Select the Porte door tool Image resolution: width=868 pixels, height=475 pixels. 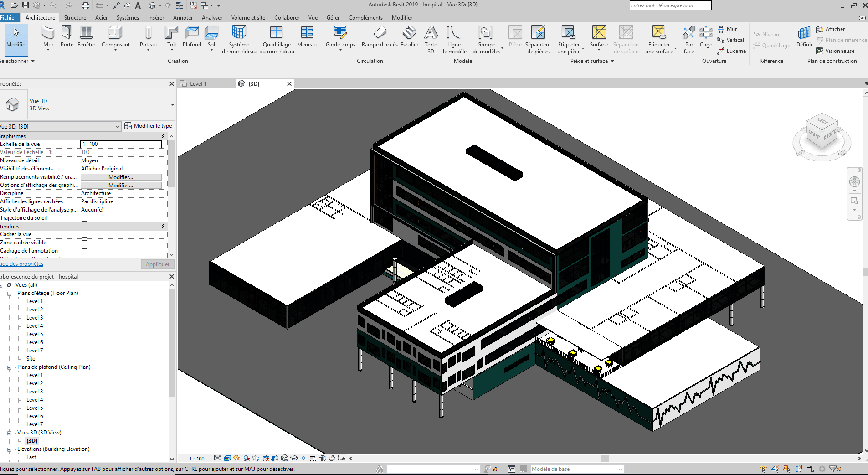pos(67,36)
